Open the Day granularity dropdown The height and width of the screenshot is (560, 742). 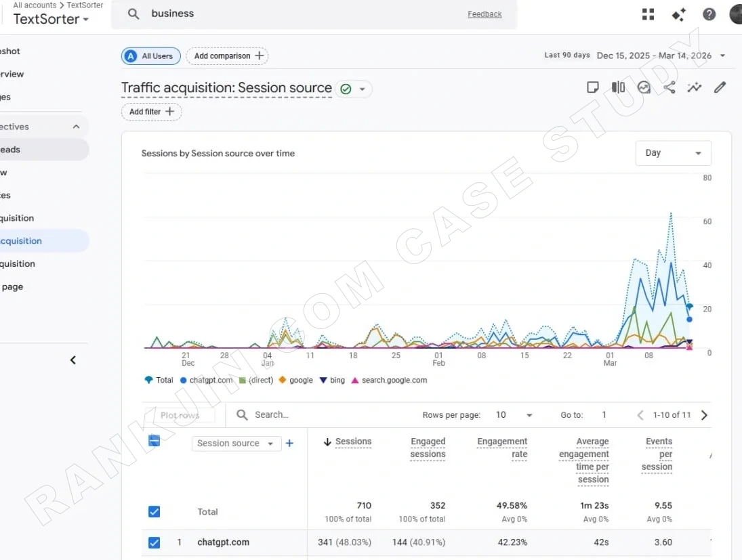673,153
